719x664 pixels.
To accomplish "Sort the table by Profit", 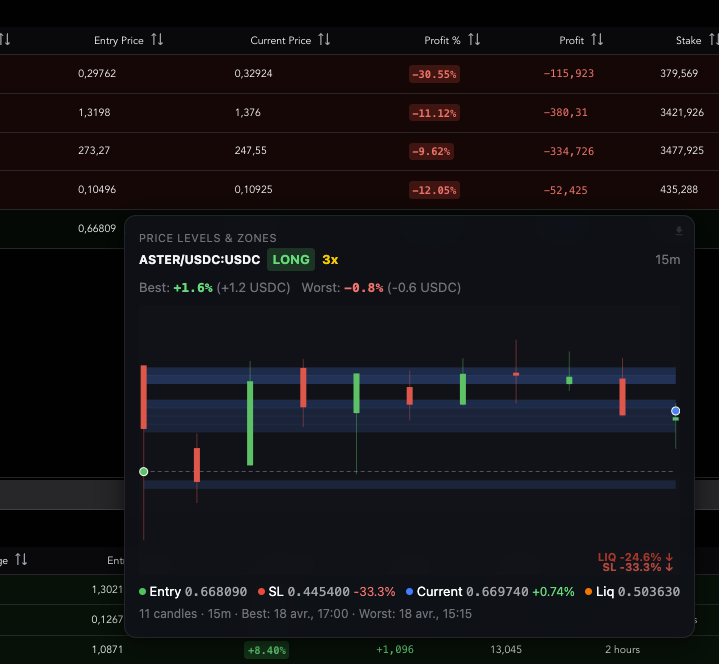I will pos(597,40).
